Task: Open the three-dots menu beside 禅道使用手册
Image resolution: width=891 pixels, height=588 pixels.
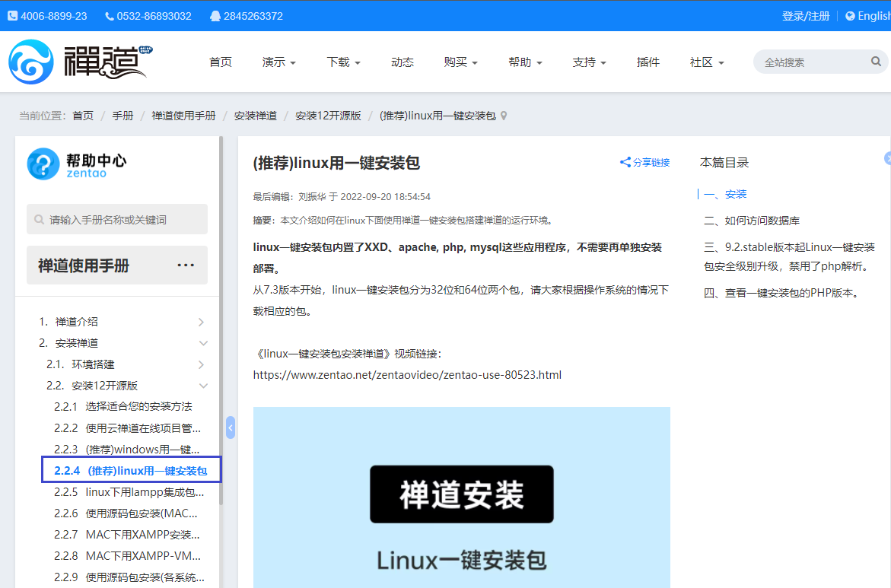Action: tap(186, 265)
